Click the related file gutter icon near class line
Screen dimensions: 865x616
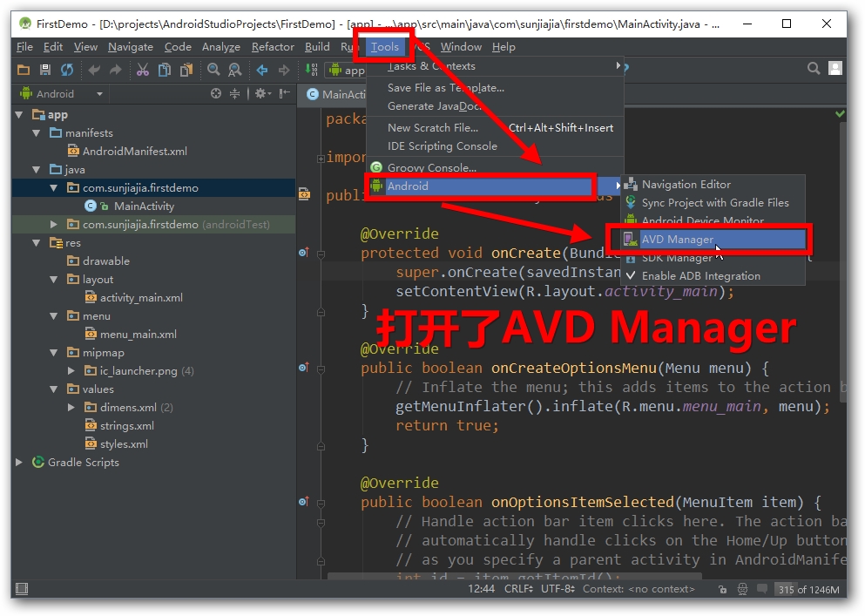click(304, 194)
